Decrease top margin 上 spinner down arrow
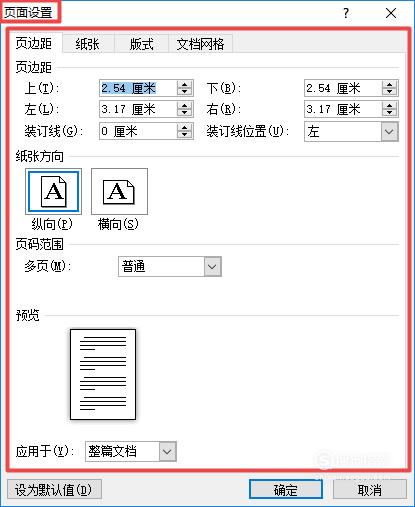The image size is (415, 507). (x=184, y=92)
